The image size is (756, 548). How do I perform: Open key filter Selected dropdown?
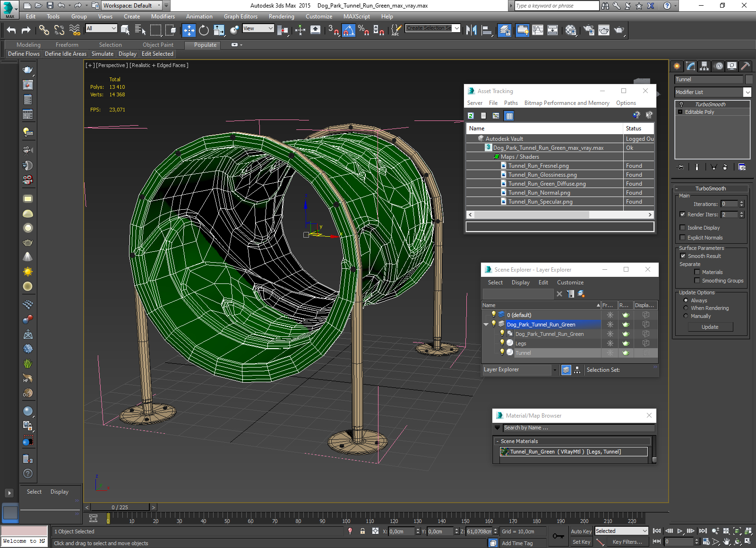(x=621, y=531)
